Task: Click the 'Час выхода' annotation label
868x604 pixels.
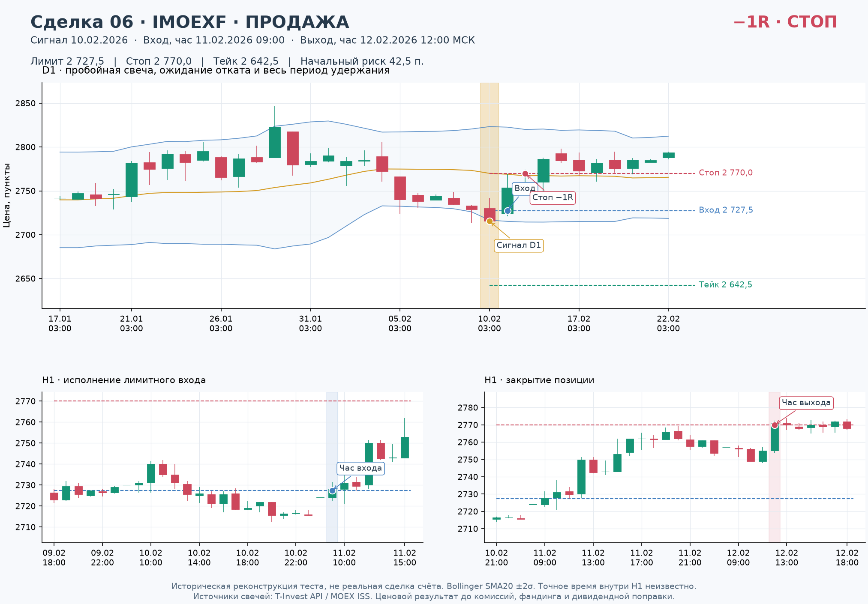Action: pos(806,403)
